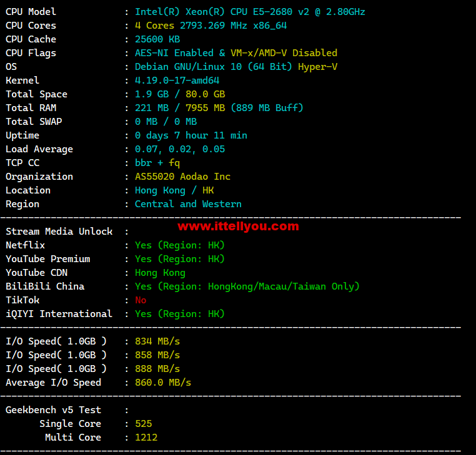The width and height of the screenshot is (476, 455).
Task: Click the location value Hong Kong / HK
Action: [x=174, y=190]
